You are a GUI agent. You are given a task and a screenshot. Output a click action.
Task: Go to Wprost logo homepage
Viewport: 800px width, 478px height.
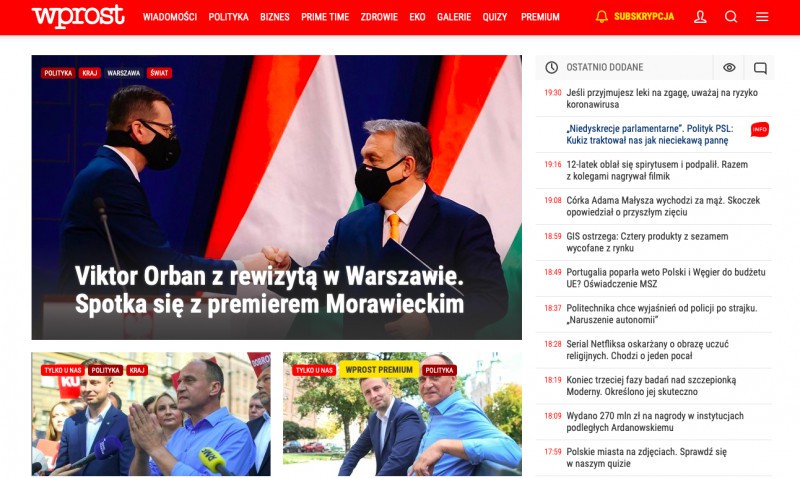(x=78, y=16)
